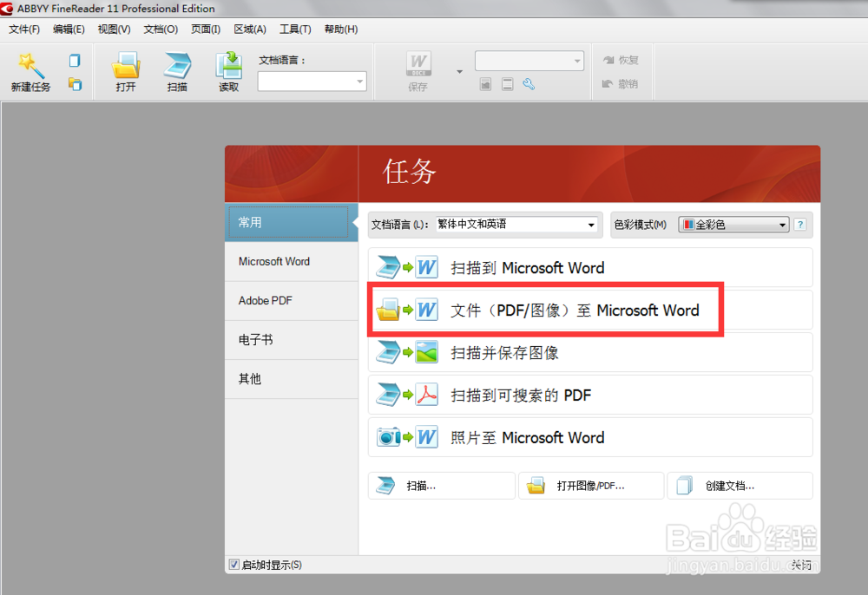
Task: Open the 页面(I) menu
Action: click(x=206, y=29)
